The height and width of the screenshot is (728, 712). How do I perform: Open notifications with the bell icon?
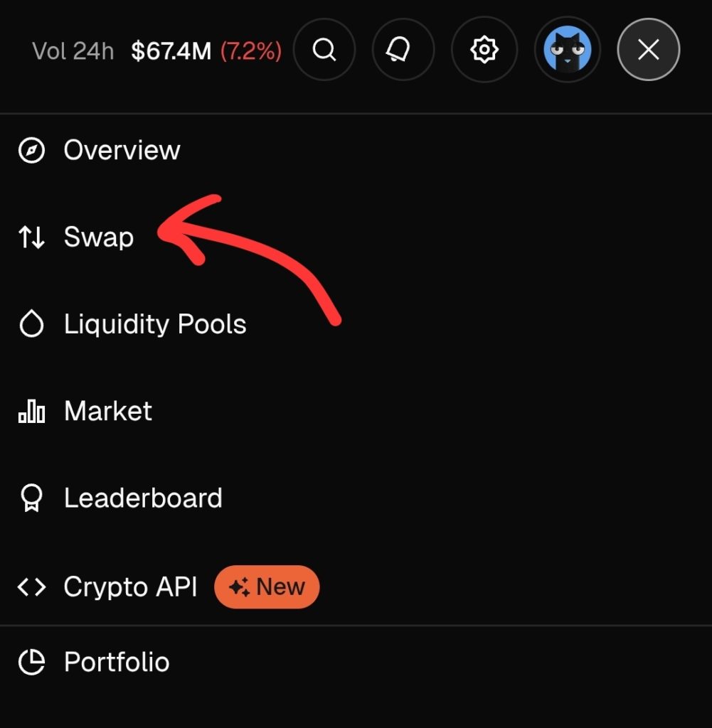coord(403,50)
